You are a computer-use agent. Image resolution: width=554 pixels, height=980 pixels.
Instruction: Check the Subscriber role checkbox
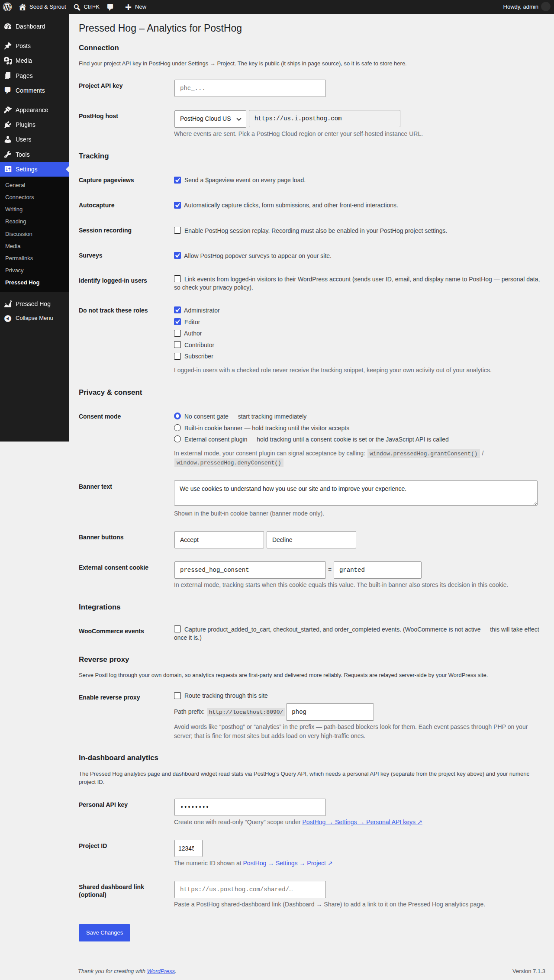[177, 356]
